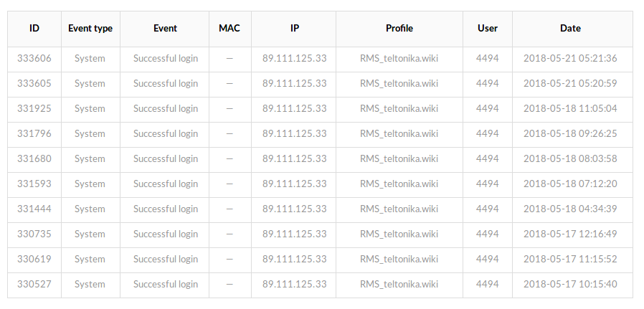644x309 pixels.
Task: Click the last row ID 330527
Action: [x=34, y=285]
